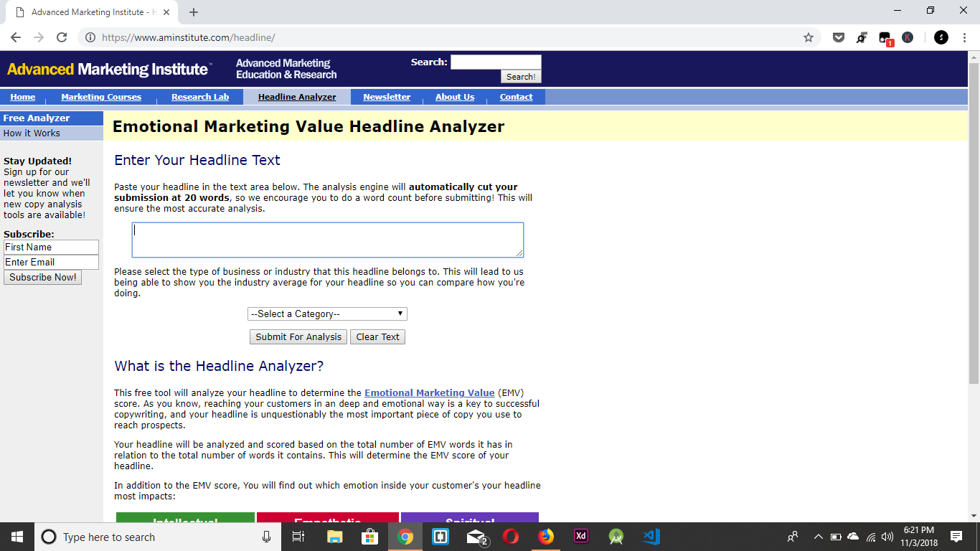The image size is (980, 551).
Task: Open the Mail app with 2 unread
Action: (477, 537)
